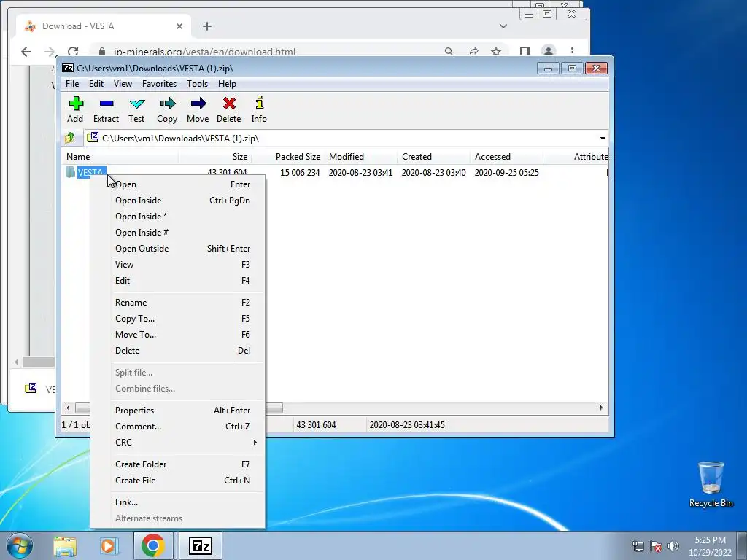Screen dimensions: 747x560
Task: Open the Edit menu
Action: 96,84
